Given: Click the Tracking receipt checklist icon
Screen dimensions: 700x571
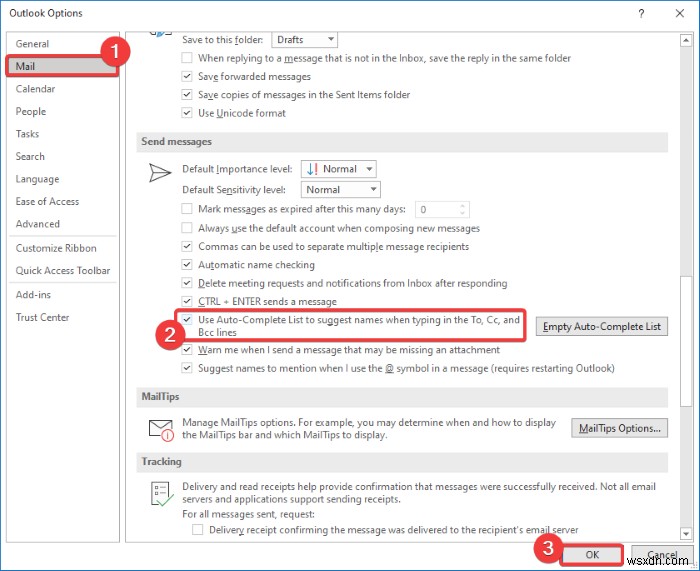Looking at the screenshot, I should [x=161, y=494].
